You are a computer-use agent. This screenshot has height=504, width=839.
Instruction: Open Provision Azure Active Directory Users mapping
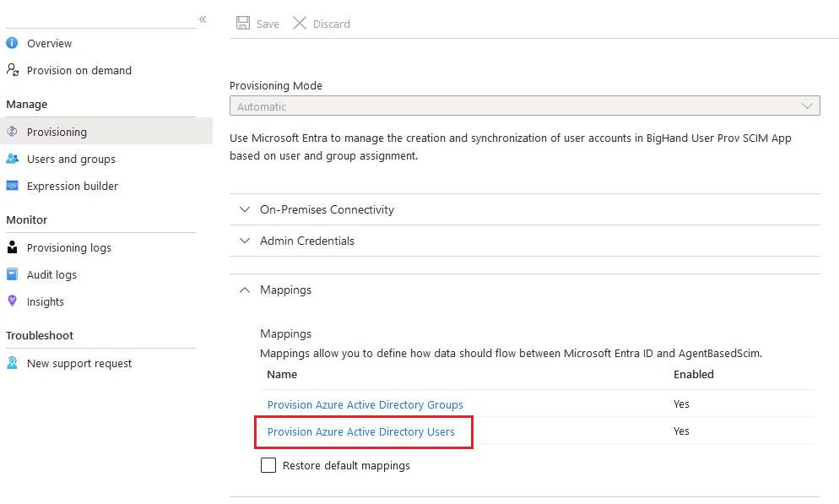360,431
